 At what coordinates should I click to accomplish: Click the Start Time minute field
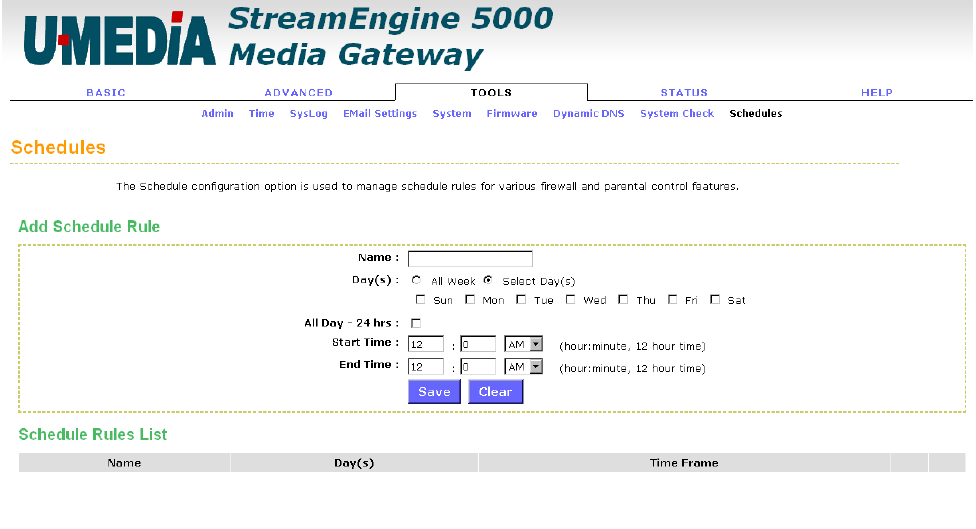(478, 344)
